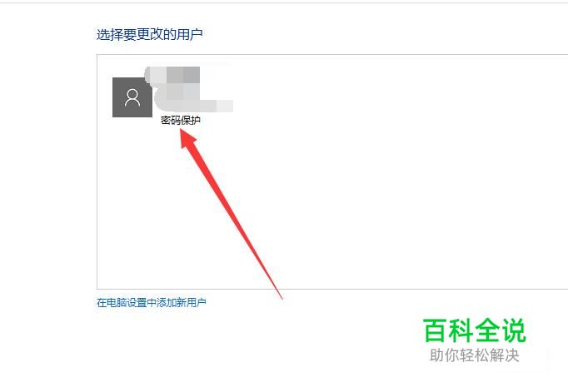The image size is (568, 392).
Task: Click the 密码保护 status label
Action: coord(181,121)
